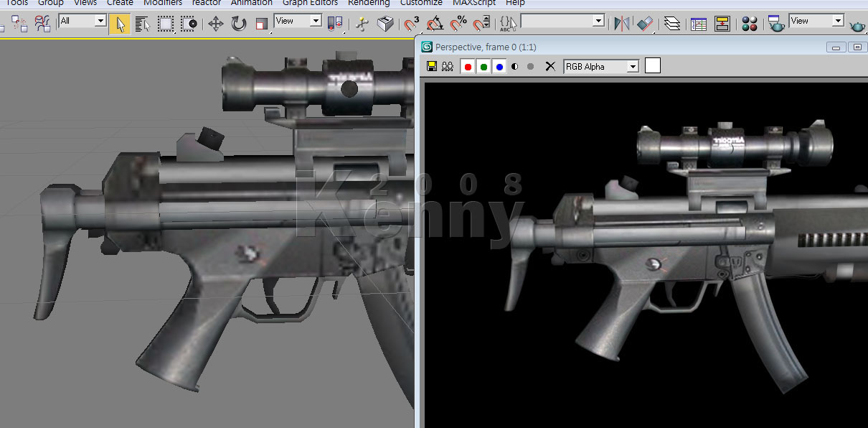Click Edit Named Selection Sets icon
This screenshot has height=428, width=868.
tap(509, 24)
